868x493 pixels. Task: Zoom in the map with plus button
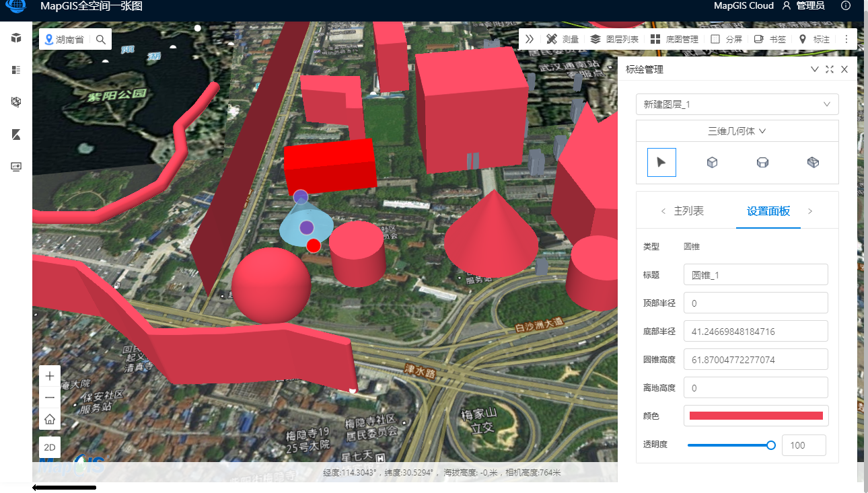pos(50,376)
